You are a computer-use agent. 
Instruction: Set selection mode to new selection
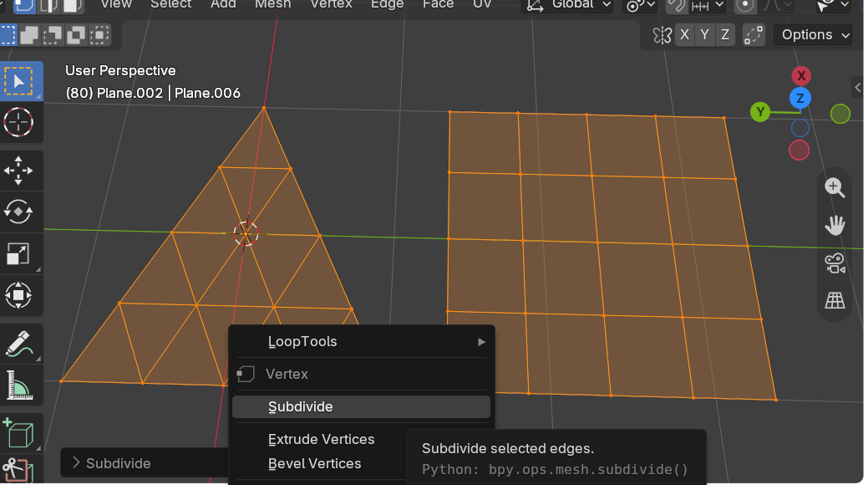[x=8, y=35]
